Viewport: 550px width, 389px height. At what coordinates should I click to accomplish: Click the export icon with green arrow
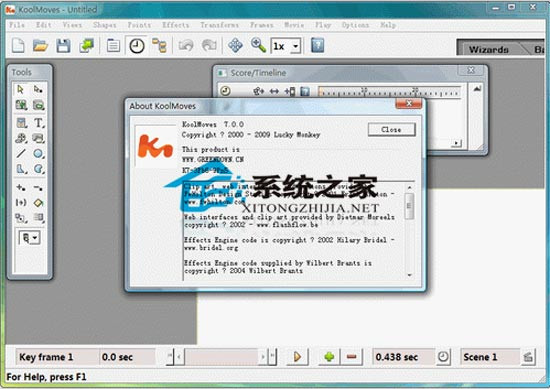87,46
